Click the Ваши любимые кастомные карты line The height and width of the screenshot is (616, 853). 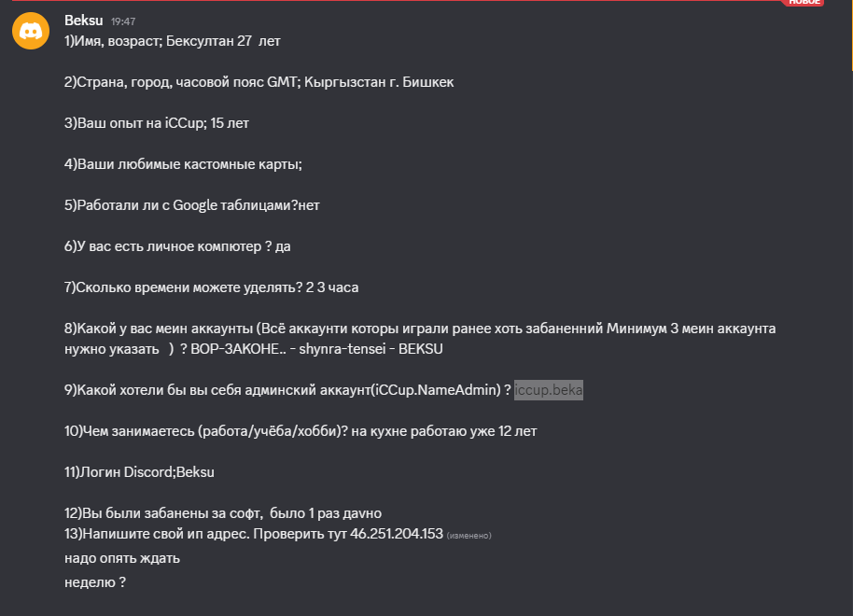tap(183, 164)
